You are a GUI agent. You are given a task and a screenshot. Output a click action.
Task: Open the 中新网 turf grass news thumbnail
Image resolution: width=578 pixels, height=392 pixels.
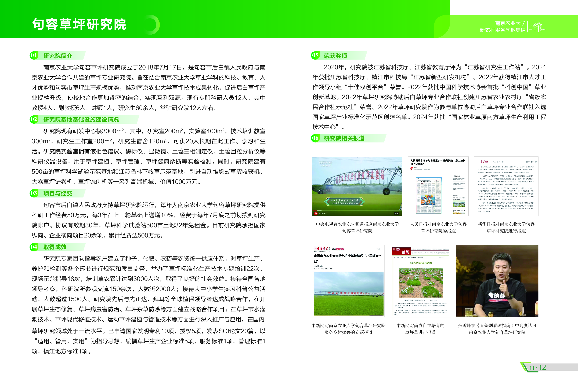(x=420, y=281)
